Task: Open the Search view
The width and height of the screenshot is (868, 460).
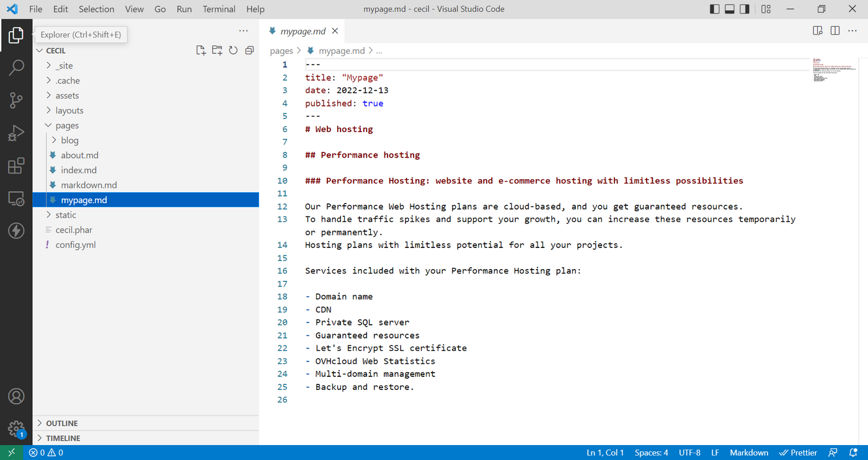Action: click(16, 67)
